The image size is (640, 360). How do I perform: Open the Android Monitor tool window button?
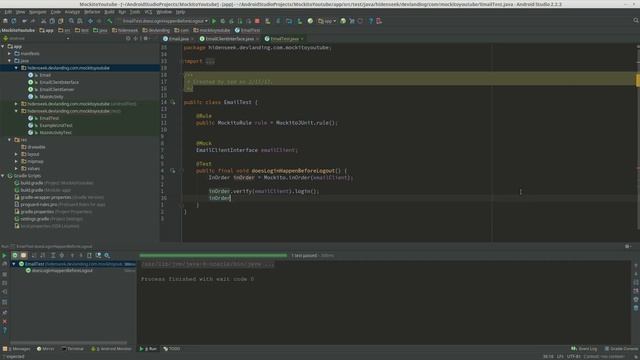(x=111, y=349)
